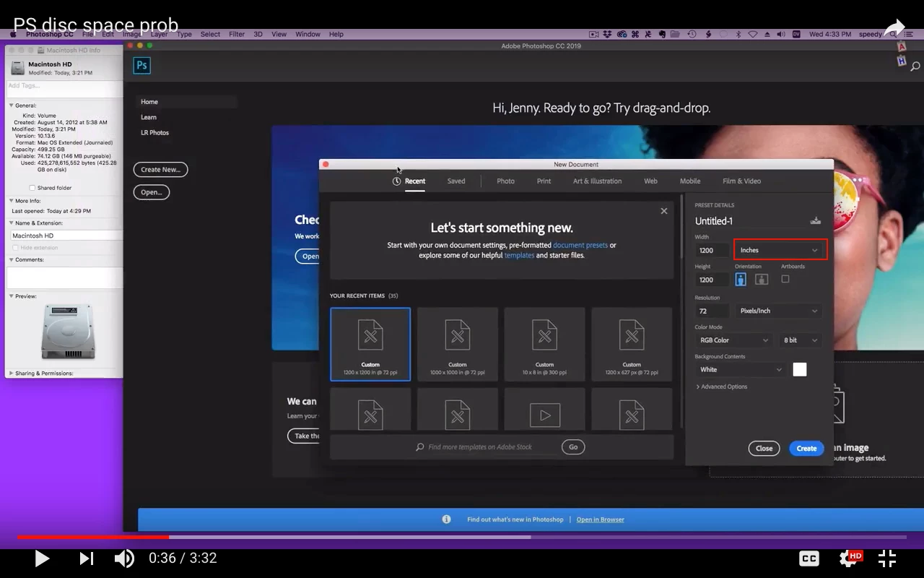924x578 pixels.
Task: Click the Macintosh HD drive preview icon
Action: (x=68, y=331)
